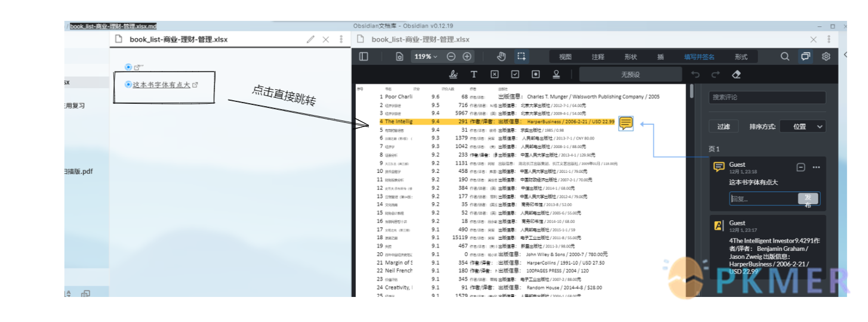
Task: Redo the last annotation
Action: [x=715, y=75]
